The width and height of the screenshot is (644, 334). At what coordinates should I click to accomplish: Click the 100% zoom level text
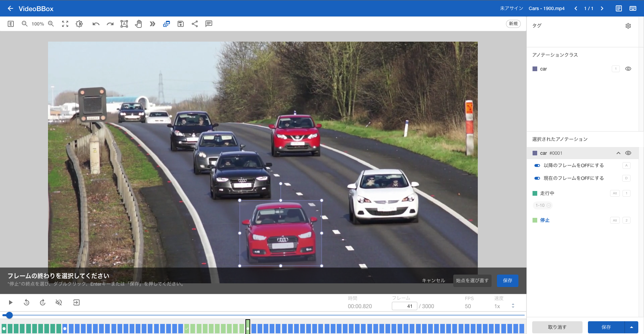click(38, 24)
